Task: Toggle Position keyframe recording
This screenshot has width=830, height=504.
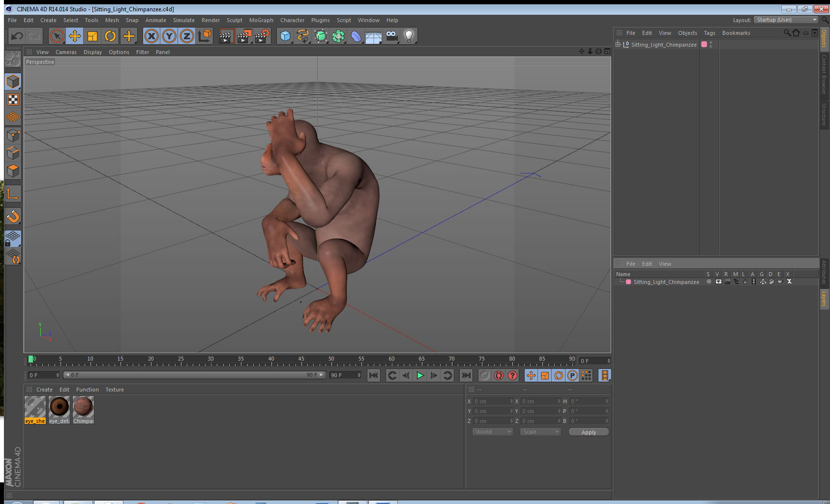Action: click(x=531, y=375)
